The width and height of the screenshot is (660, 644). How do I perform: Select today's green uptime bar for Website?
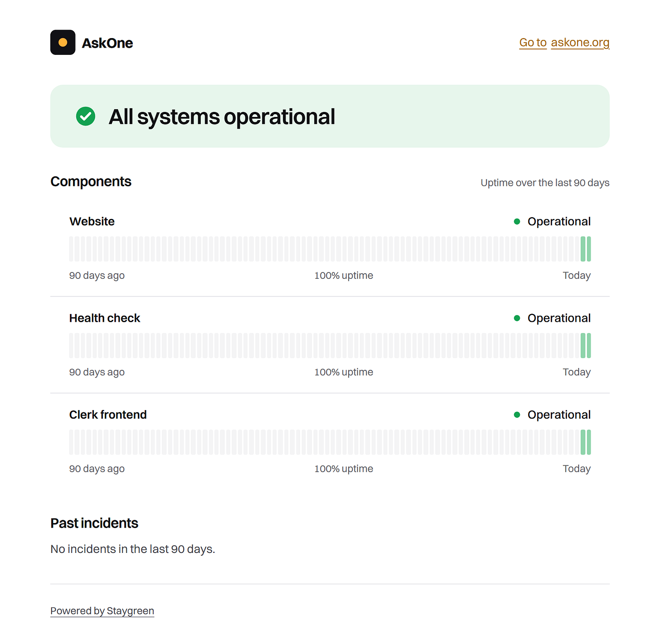click(x=589, y=249)
